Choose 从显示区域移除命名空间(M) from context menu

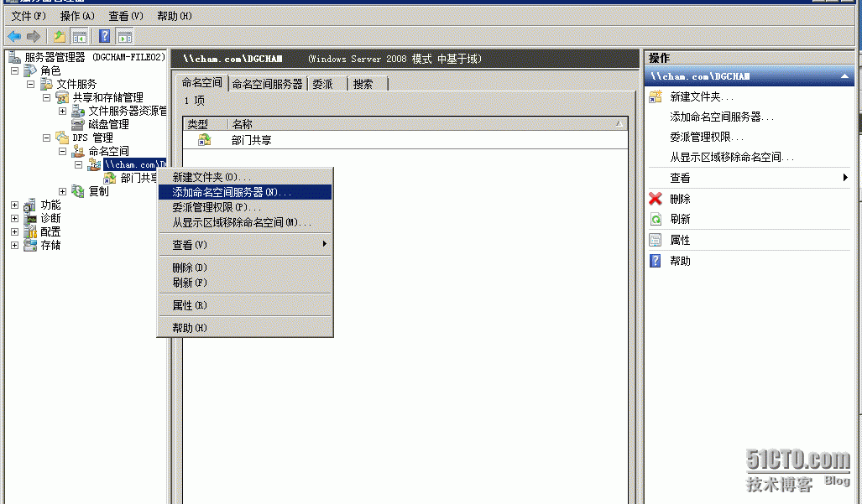(245, 222)
